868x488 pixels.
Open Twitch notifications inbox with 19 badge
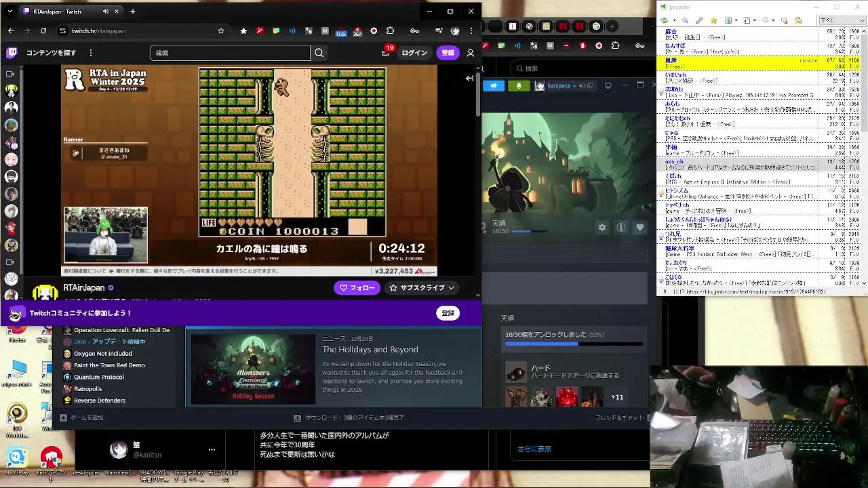pyautogui.click(x=386, y=52)
